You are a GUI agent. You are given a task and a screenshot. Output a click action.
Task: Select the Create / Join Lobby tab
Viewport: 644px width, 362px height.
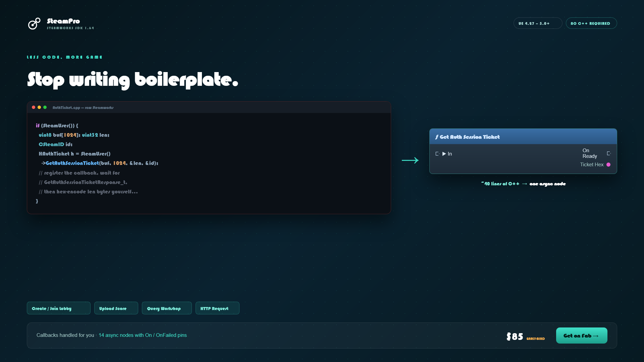59,308
